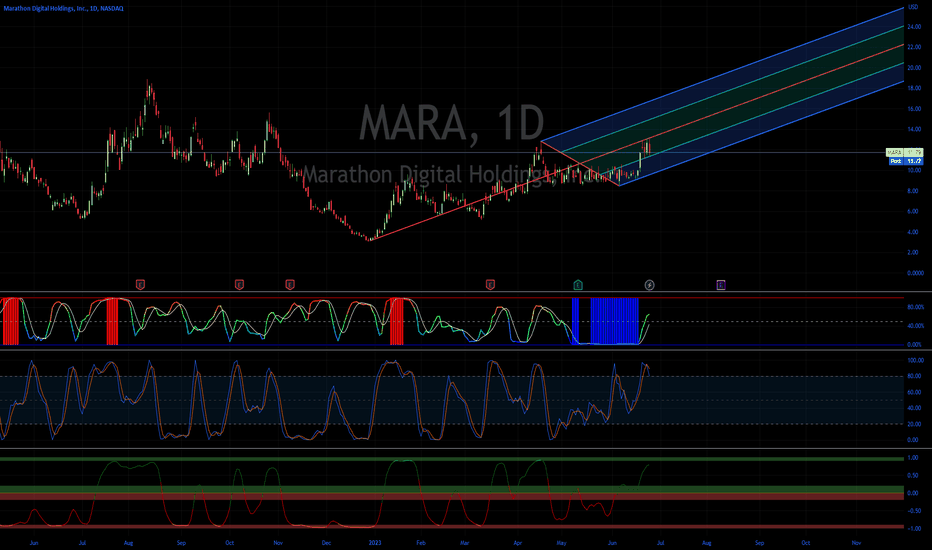Click the 40.00% indicator scale label

click(915, 326)
